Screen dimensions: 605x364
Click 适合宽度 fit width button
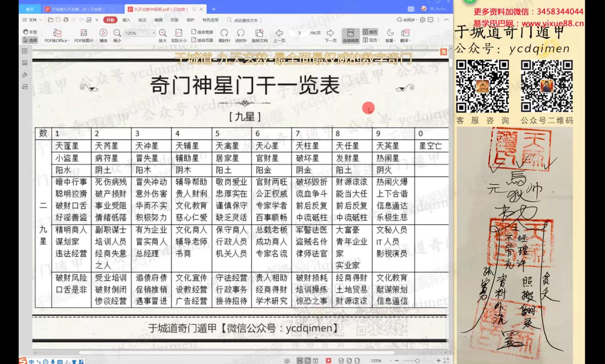coord(202,32)
